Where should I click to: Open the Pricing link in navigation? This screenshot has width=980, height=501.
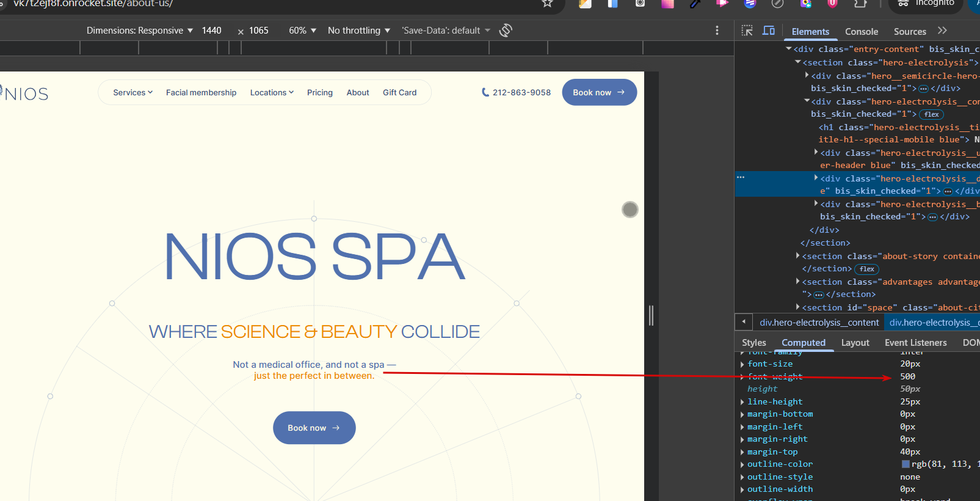tap(319, 93)
